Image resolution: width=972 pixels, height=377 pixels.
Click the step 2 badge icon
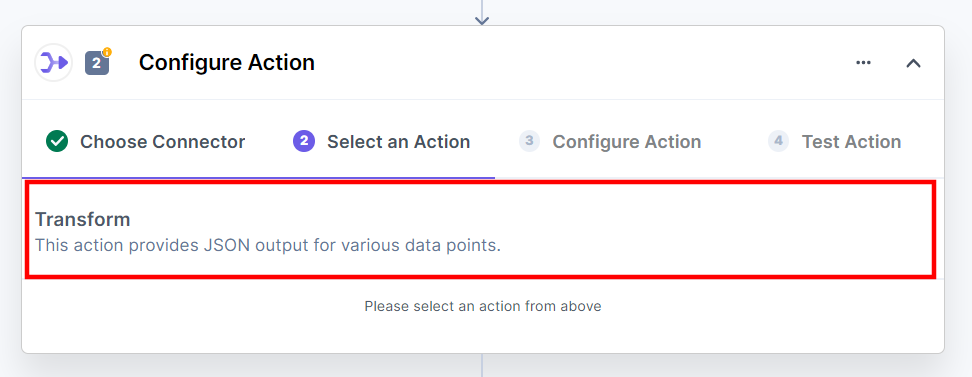(x=97, y=63)
